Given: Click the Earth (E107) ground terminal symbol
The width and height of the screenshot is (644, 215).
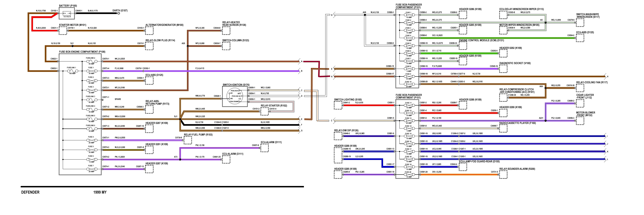Looking at the screenshot, I should (x=119, y=13).
